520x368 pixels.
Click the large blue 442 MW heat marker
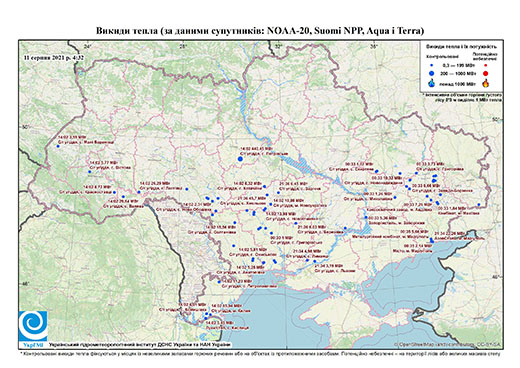(240, 159)
